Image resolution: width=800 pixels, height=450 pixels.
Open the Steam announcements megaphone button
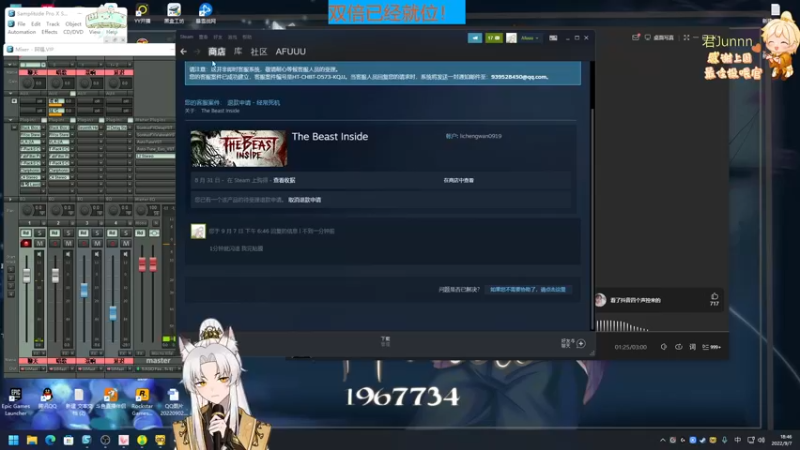tap(474, 38)
